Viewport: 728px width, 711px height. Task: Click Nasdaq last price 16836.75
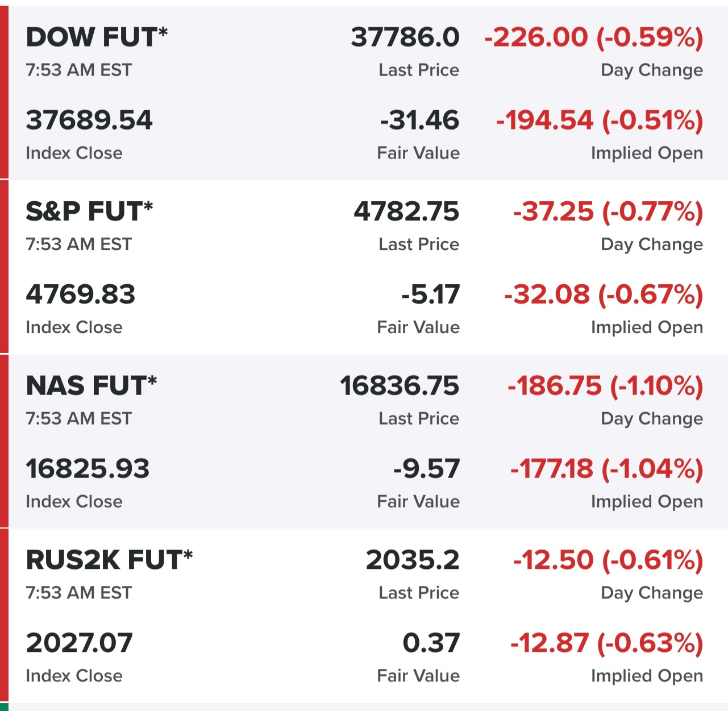click(x=400, y=386)
